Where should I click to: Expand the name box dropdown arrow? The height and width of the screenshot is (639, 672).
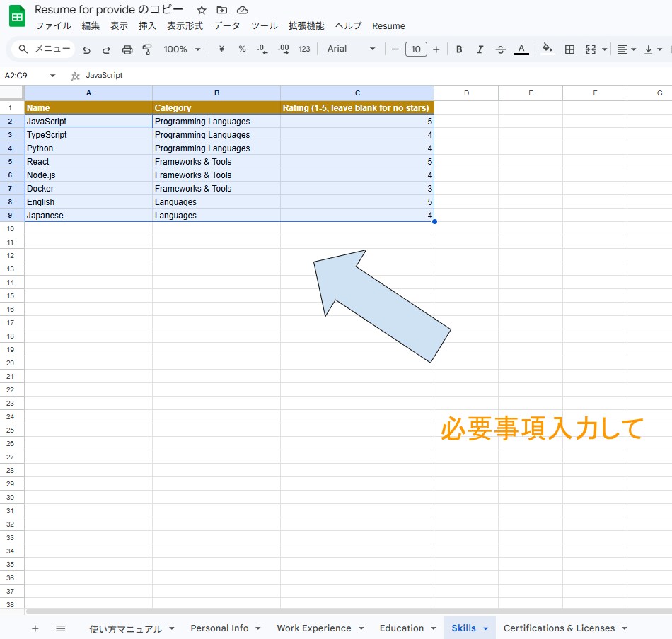(x=53, y=76)
